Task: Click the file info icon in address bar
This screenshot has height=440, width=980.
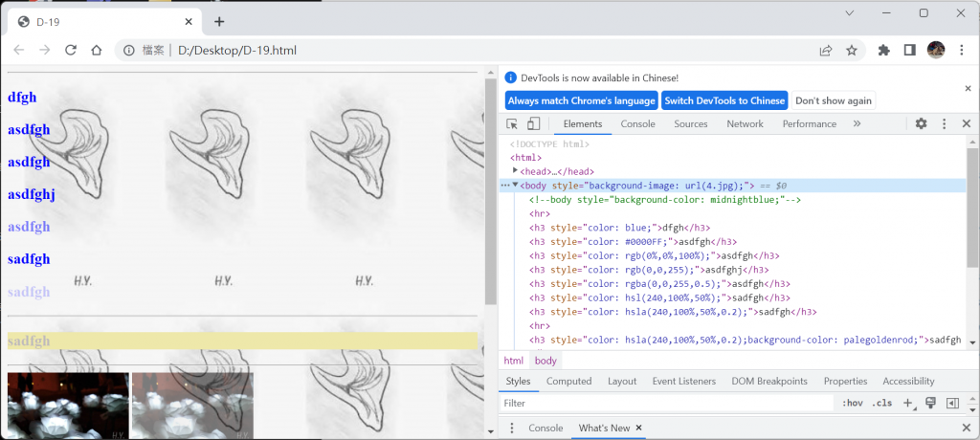Action: (x=129, y=50)
